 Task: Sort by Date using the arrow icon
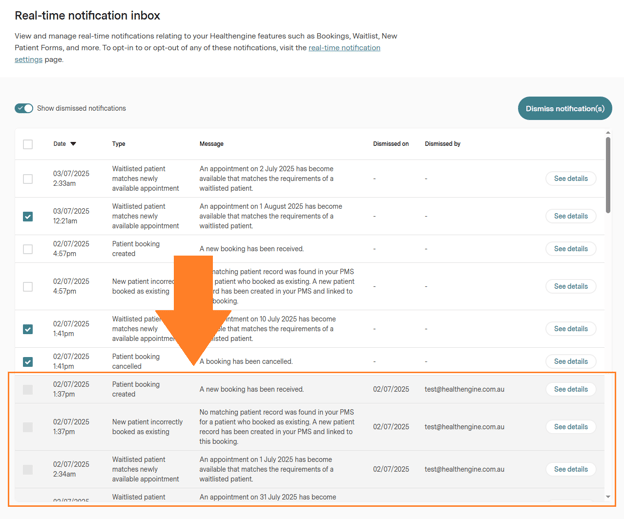[x=73, y=144]
